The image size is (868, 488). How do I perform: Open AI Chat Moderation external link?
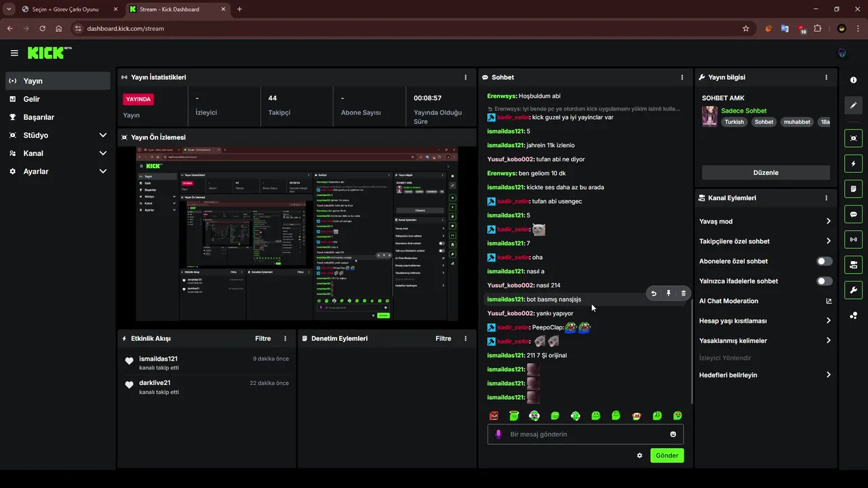[x=829, y=301]
